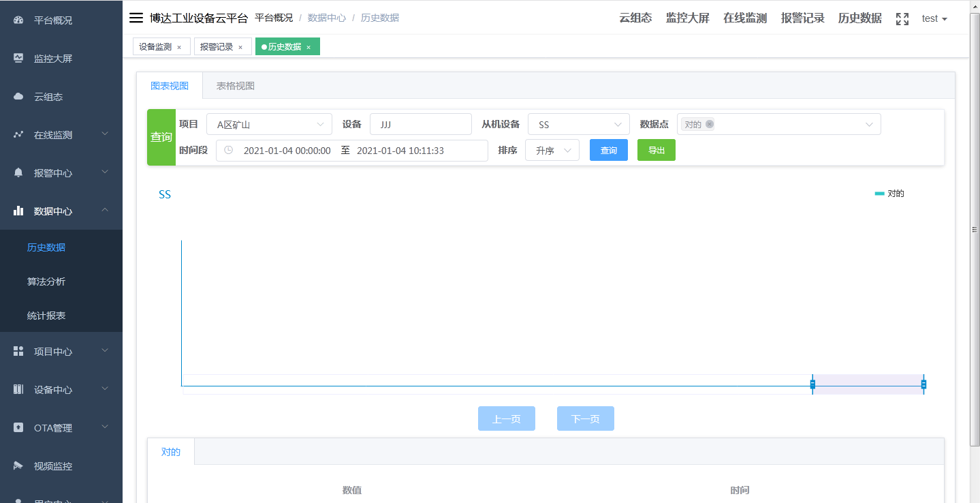This screenshot has height=503, width=980.
Task: Click the 云组态 cloud icon in sidebar
Action: pyautogui.click(x=17, y=96)
